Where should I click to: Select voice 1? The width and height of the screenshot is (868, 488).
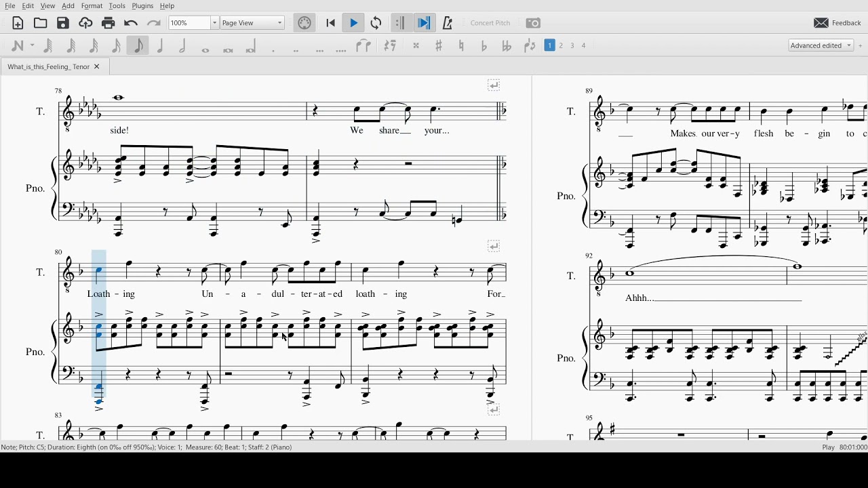coord(550,45)
